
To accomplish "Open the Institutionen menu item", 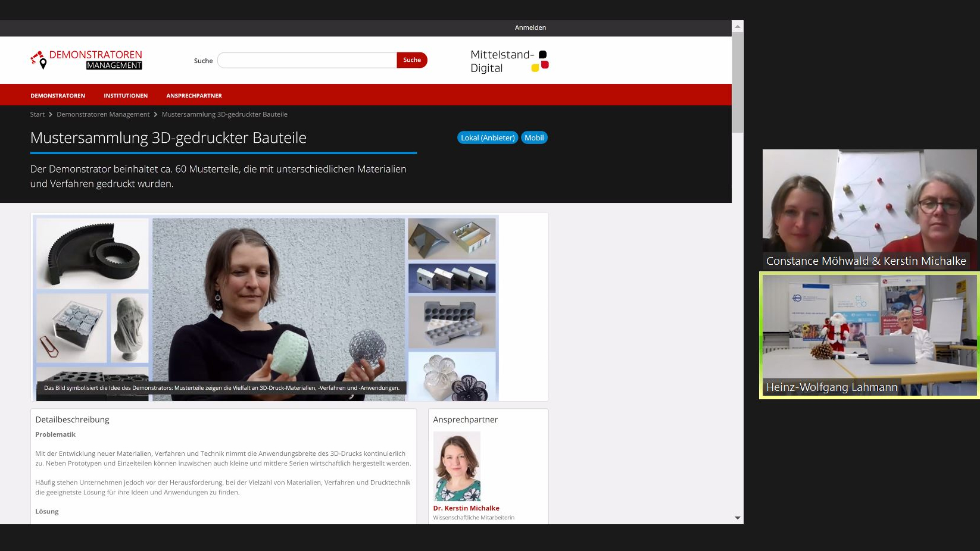I will 126,96.
